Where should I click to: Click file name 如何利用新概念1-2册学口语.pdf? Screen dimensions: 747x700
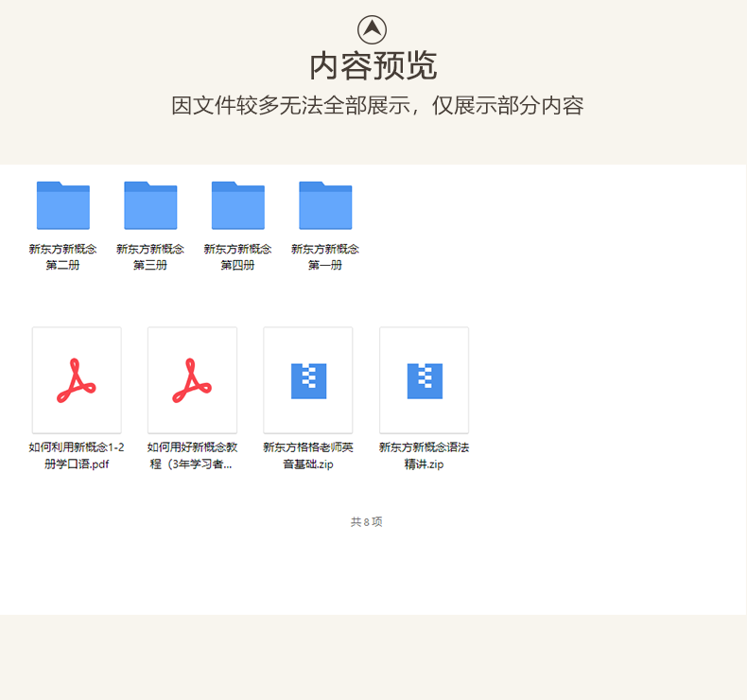click(x=77, y=456)
